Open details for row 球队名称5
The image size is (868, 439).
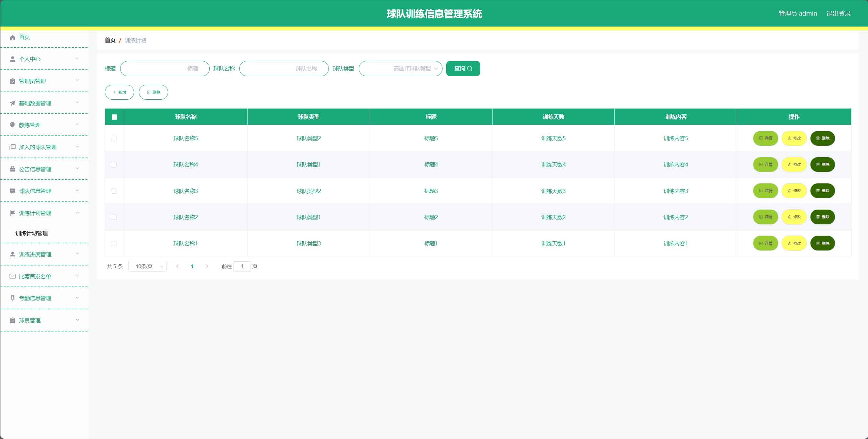tap(766, 138)
